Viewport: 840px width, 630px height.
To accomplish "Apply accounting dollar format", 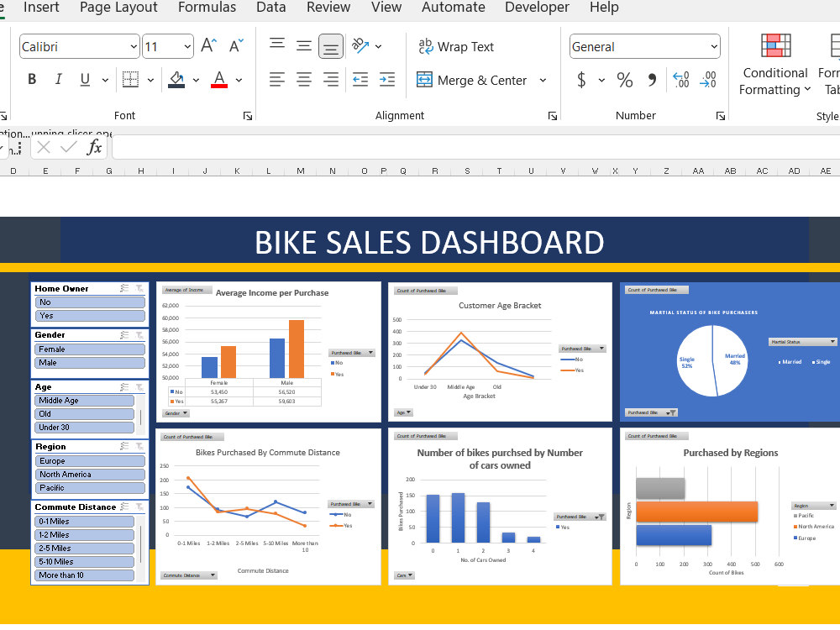I will click(x=581, y=80).
